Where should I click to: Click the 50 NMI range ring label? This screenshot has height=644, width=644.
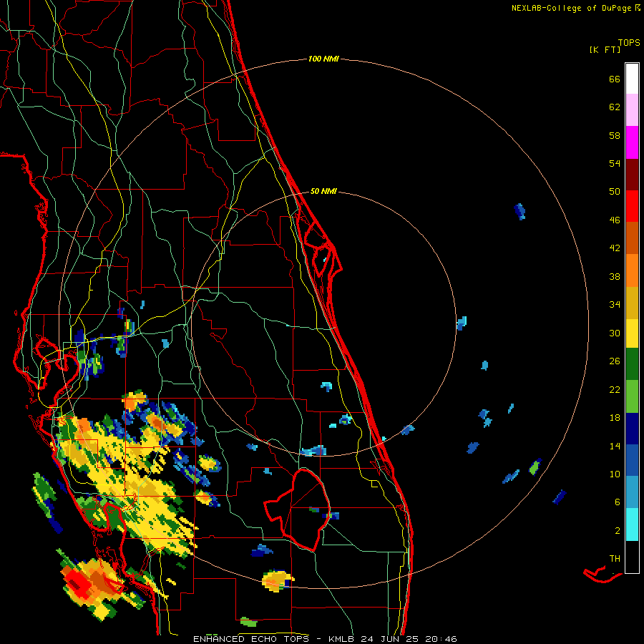click(x=323, y=191)
